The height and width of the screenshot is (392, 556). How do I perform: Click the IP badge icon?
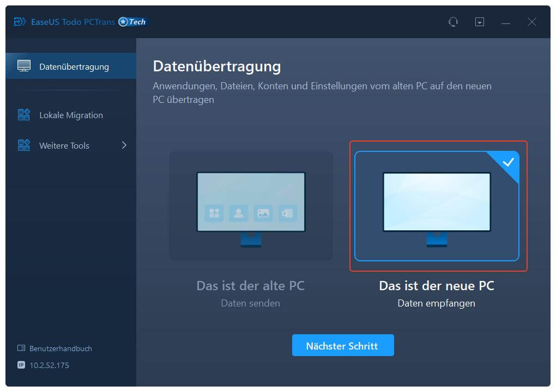pyautogui.click(x=21, y=365)
